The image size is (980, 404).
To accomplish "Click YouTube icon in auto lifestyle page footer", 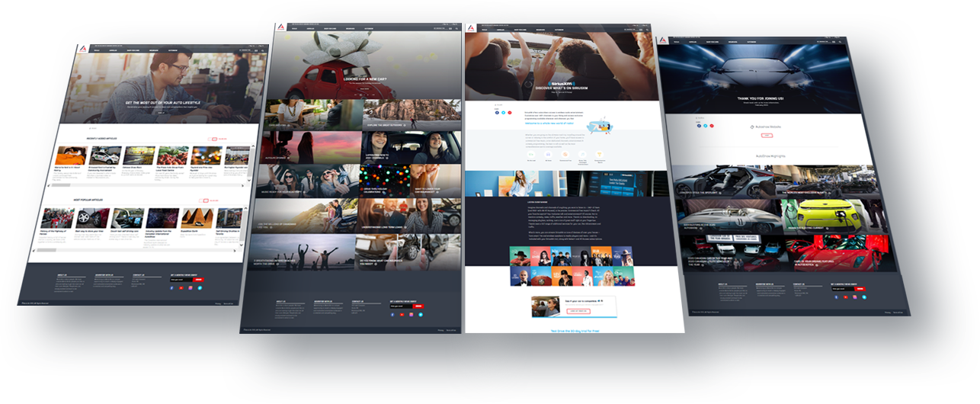I will pos(181,288).
